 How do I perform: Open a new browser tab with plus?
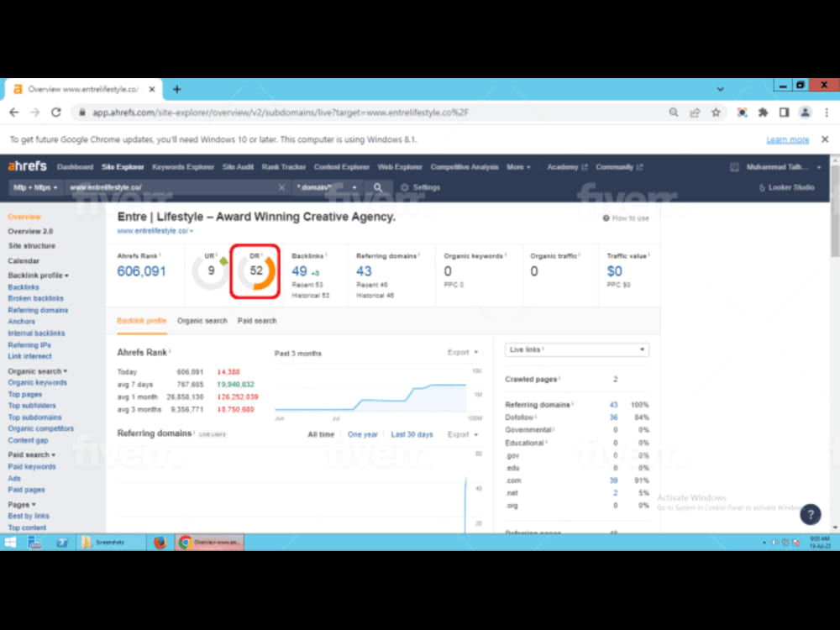click(x=176, y=90)
